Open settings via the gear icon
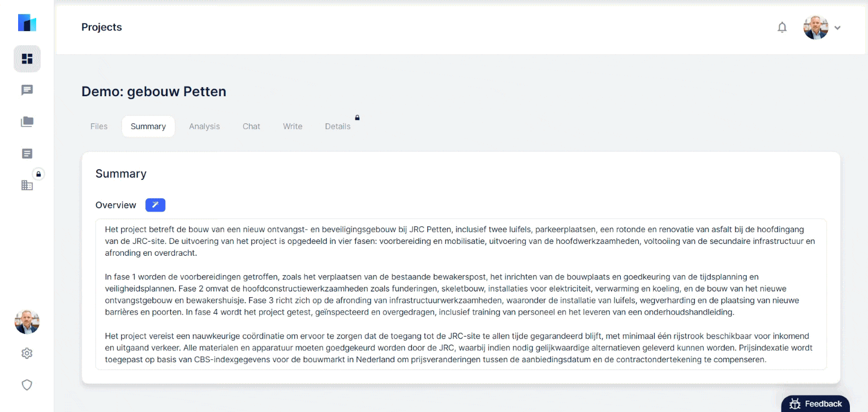Viewport: 868px width, 412px height. (27, 353)
